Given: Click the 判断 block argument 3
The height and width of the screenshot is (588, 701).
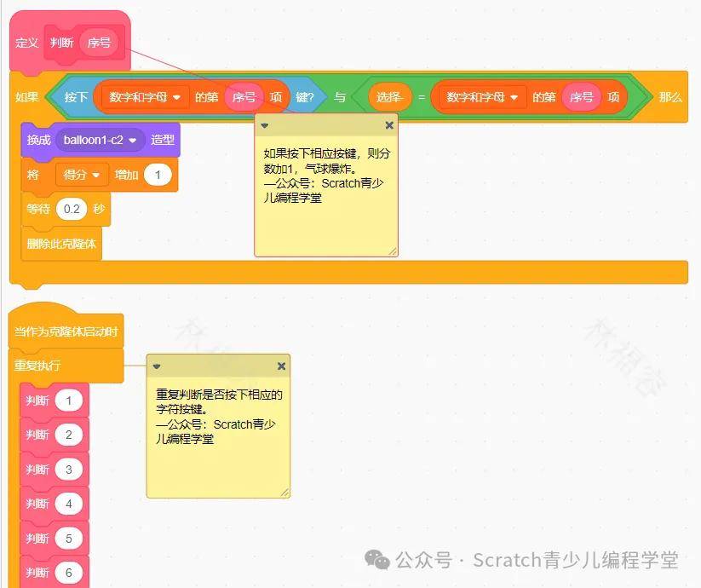Looking at the screenshot, I should pyautogui.click(x=69, y=470).
